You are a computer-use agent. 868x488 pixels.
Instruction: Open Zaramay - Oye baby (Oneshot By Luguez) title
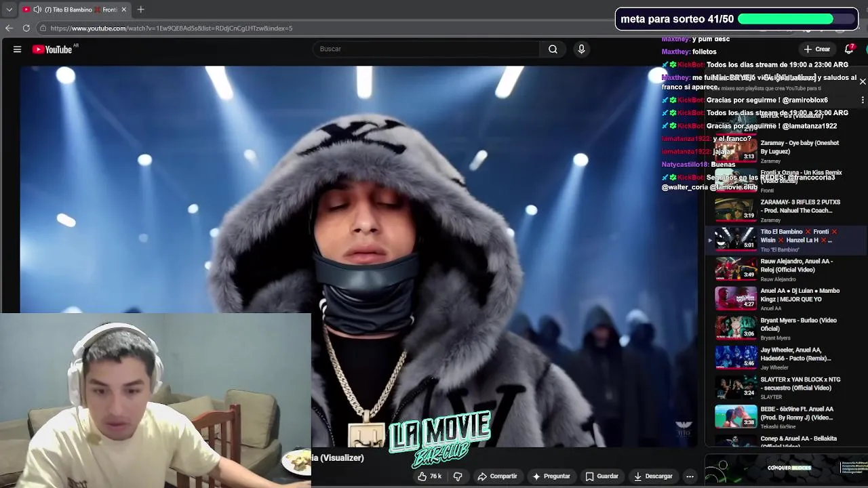tap(800, 147)
